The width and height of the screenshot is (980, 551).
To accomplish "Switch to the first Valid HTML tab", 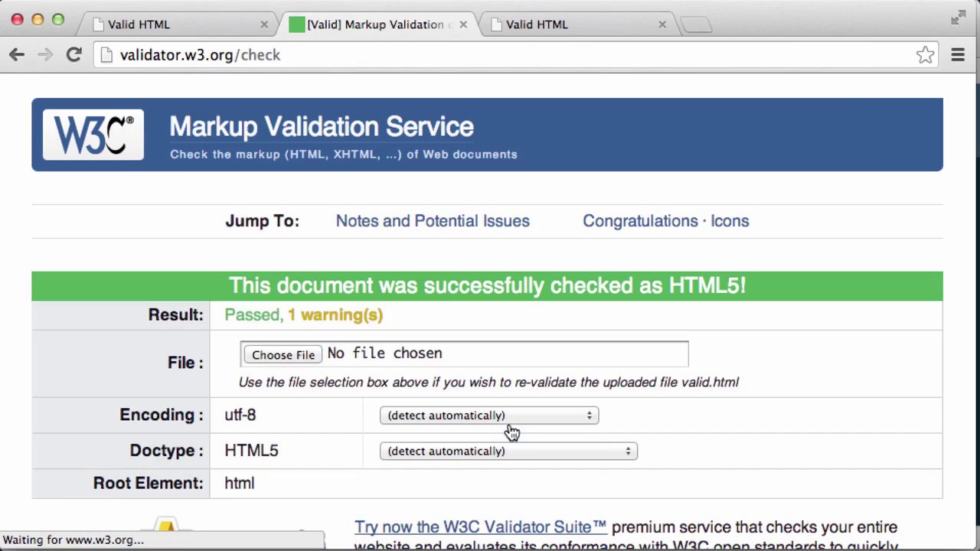I will (178, 24).
